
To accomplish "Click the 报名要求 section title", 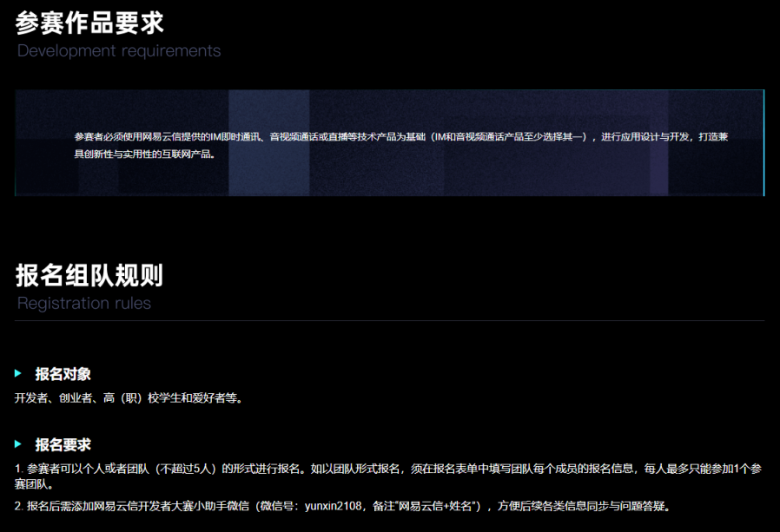I will click(63, 444).
